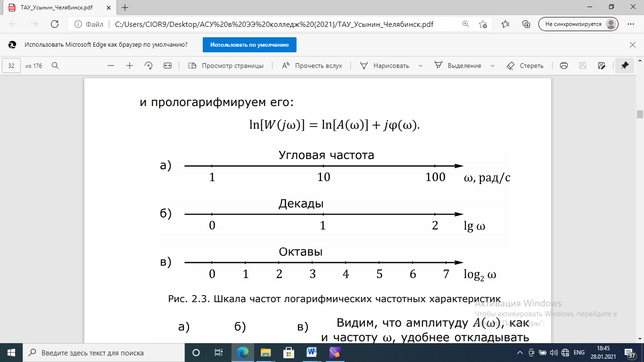
Task: Open the Windows Start menu
Action: coord(11,353)
